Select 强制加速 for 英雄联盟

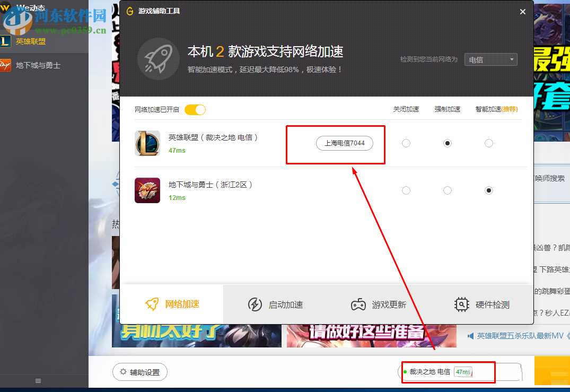[x=447, y=143]
